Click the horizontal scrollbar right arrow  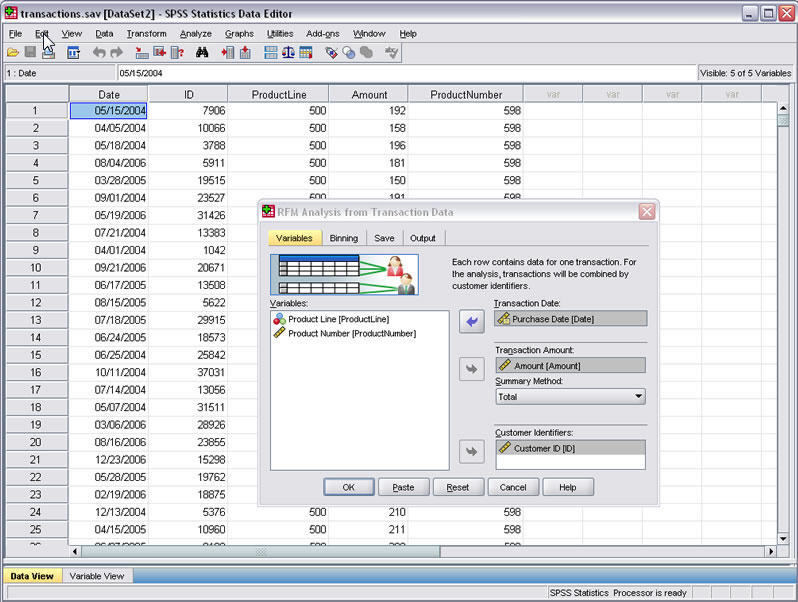pos(771,551)
